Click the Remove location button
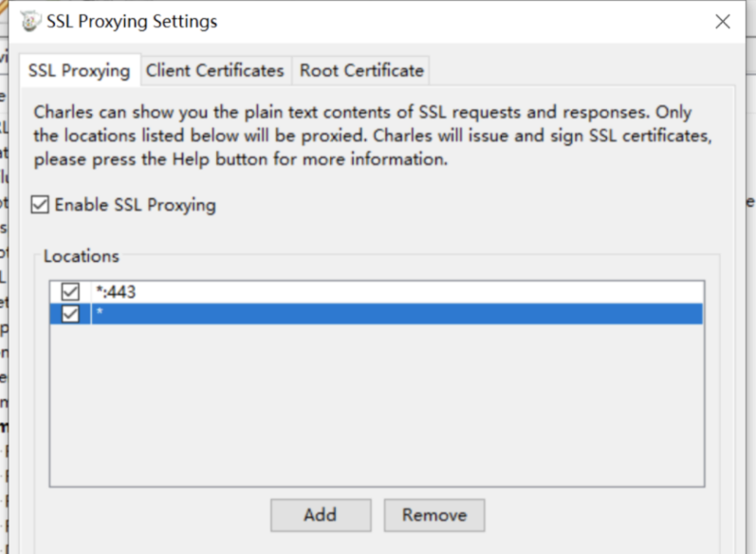The image size is (756, 554). (x=434, y=515)
